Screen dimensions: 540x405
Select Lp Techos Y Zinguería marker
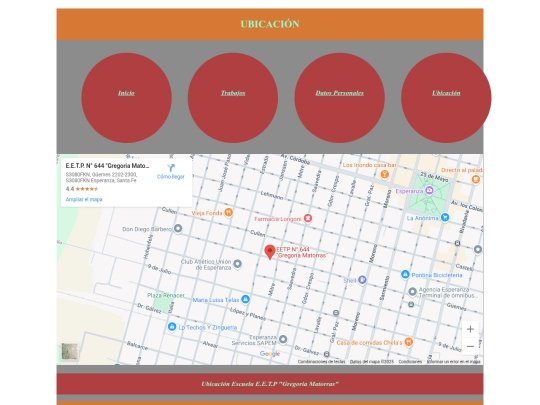click(172, 326)
